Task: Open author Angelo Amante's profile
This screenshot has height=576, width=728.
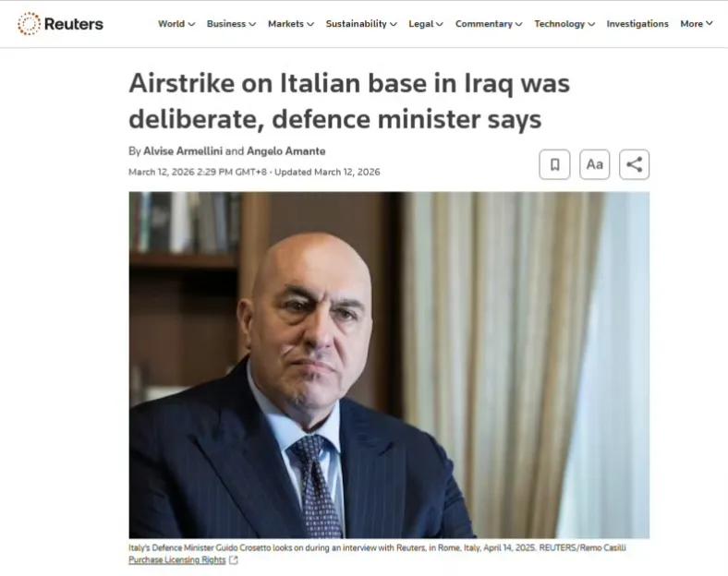Action: tap(286, 151)
